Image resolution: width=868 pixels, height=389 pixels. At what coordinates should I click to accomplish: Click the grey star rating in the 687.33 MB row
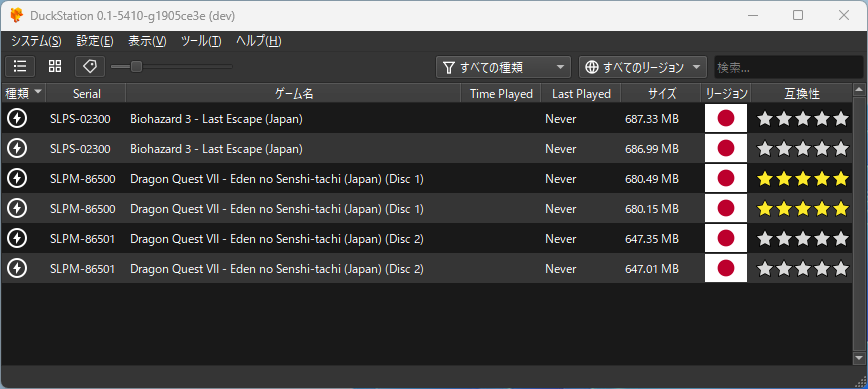coord(803,118)
